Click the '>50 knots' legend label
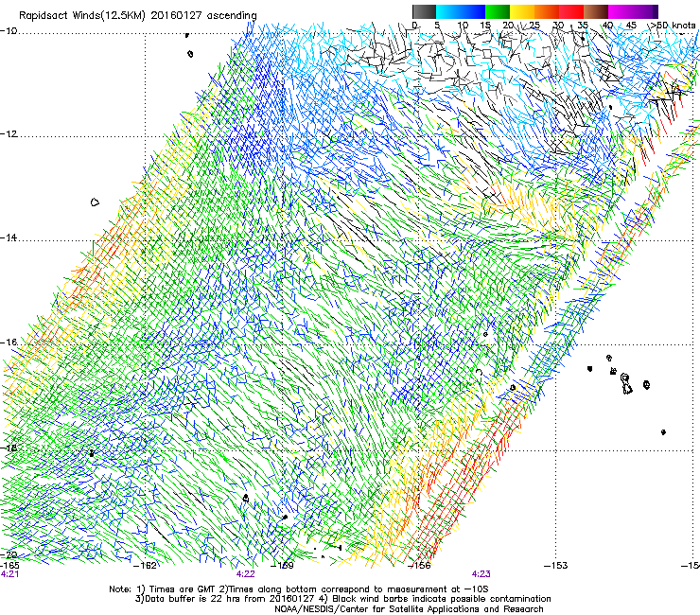This screenshot has height=615, width=700. tap(673, 26)
